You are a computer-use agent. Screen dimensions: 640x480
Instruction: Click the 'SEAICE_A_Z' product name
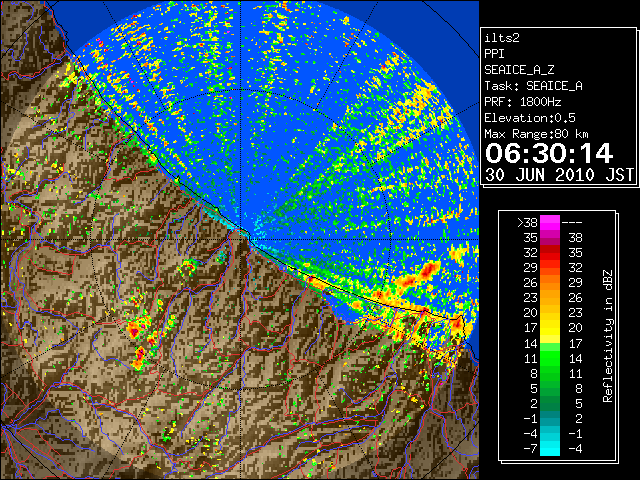click(519, 70)
